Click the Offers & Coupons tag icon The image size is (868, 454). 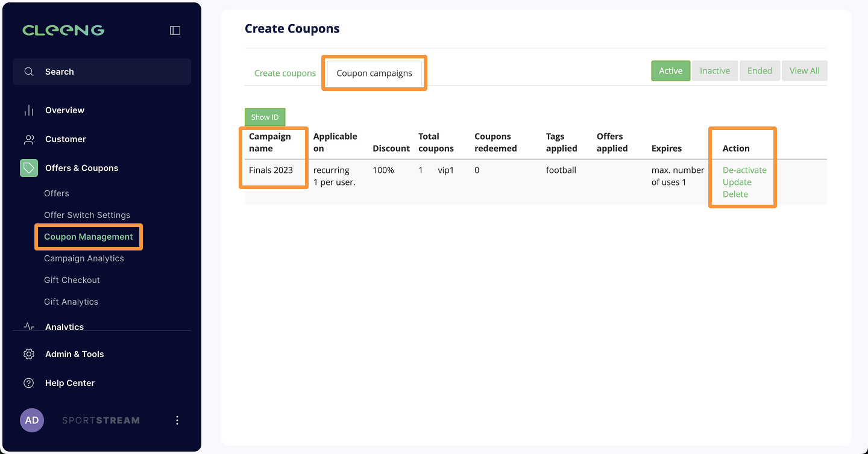[x=29, y=168]
